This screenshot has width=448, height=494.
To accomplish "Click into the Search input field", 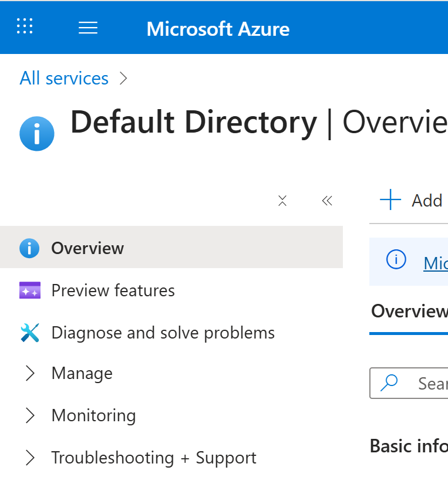I will coord(432,383).
